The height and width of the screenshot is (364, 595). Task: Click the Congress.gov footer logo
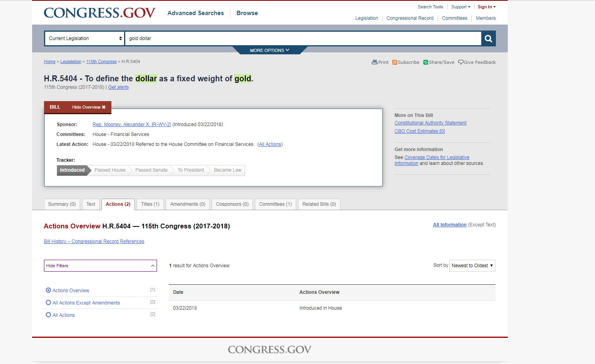[270, 349]
